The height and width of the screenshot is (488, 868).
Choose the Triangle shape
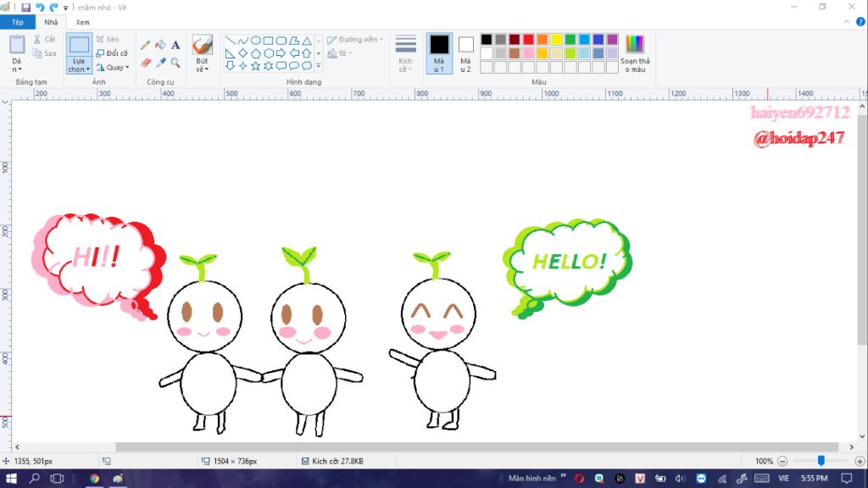[307, 41]
